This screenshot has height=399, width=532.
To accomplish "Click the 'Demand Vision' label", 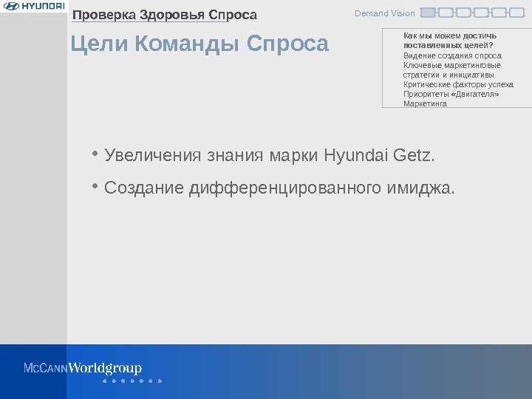I will (385, 13).
